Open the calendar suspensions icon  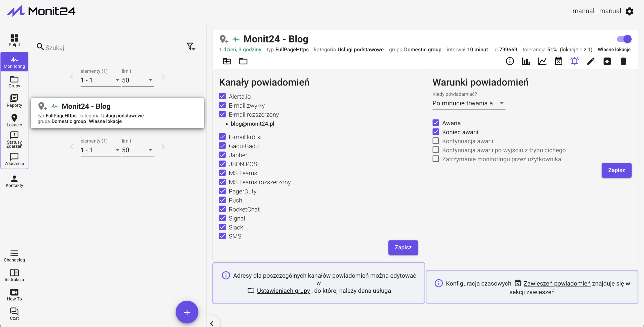pos(558,61)
